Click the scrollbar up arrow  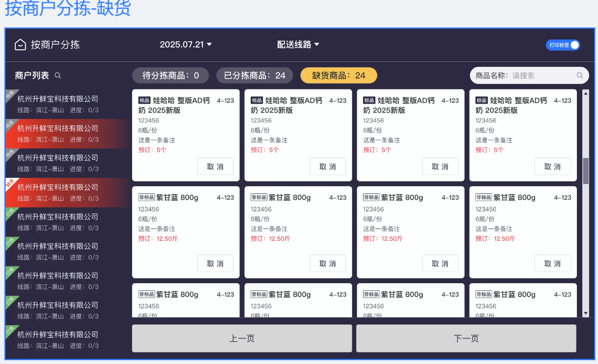click(585, 93)
